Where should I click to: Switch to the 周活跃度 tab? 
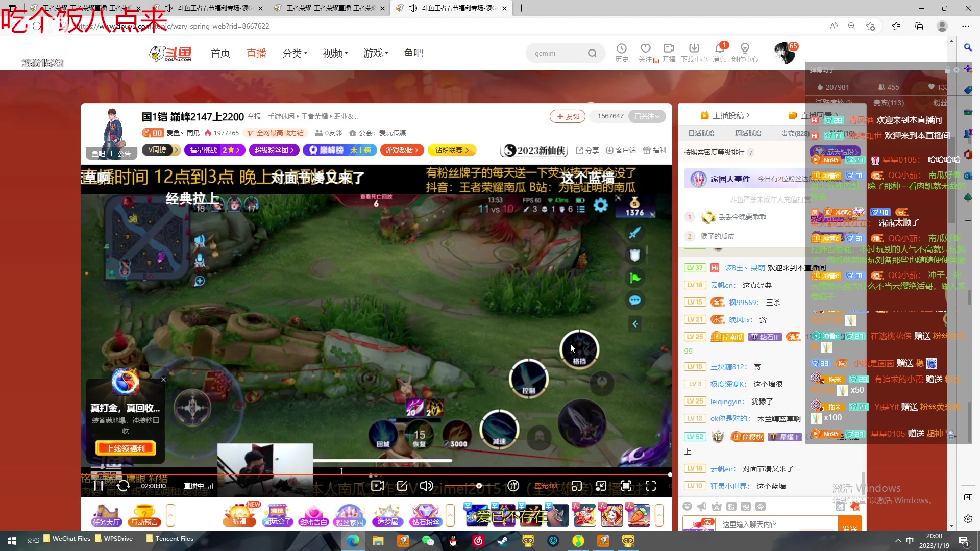point(748,133)
